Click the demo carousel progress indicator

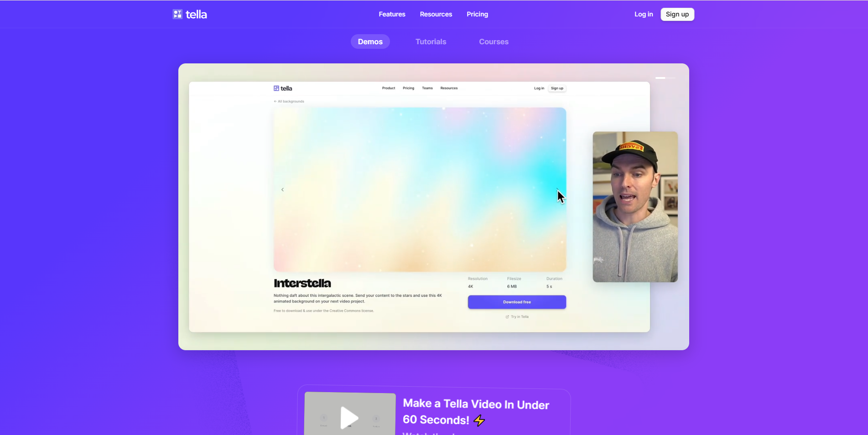[665, 78]
